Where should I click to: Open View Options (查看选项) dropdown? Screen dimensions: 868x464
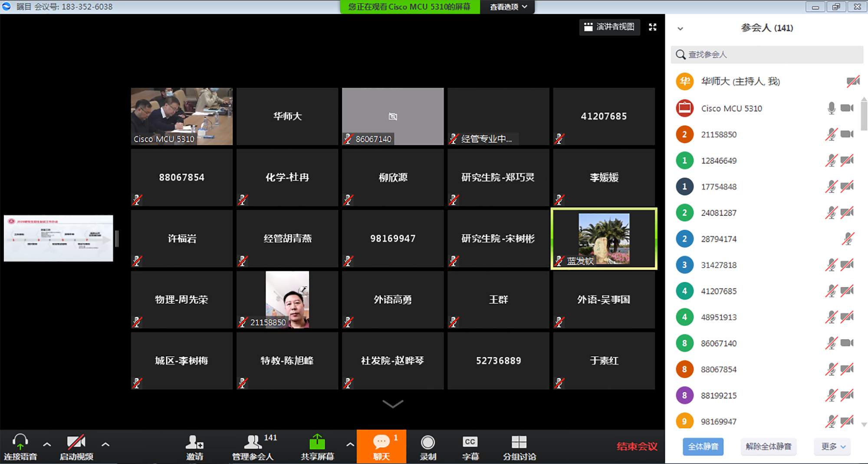508,7
